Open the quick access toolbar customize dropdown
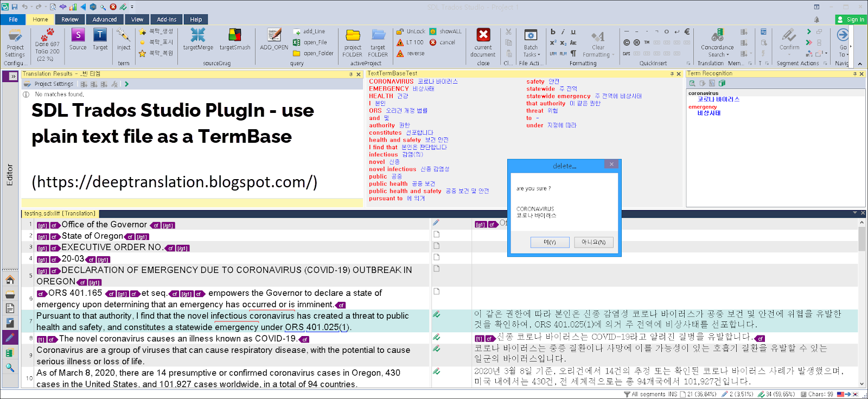 pyautogui.click(x=132, y=7)
